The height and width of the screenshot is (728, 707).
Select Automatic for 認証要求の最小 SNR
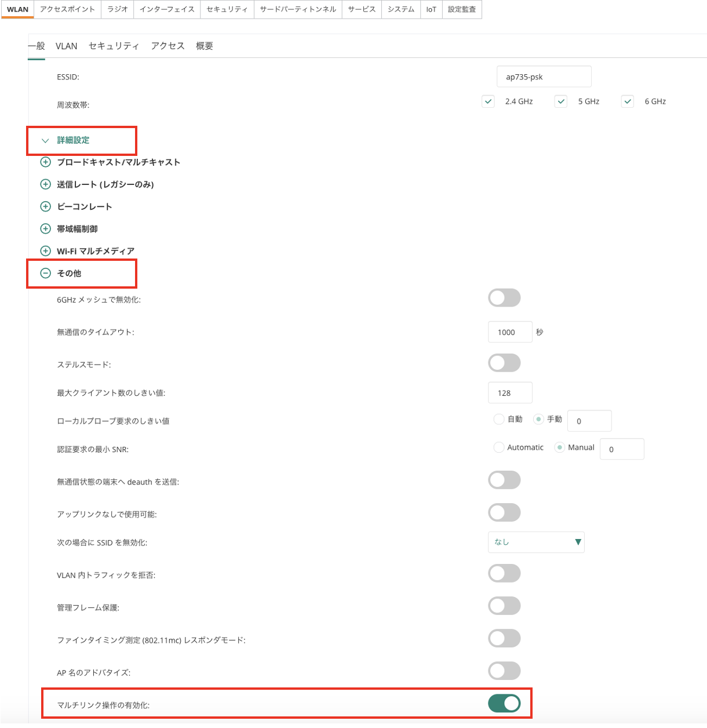coord(499,447)
